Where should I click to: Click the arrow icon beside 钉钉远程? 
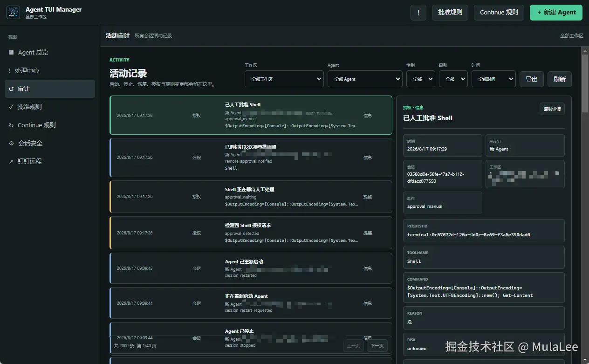coord(11,161)
